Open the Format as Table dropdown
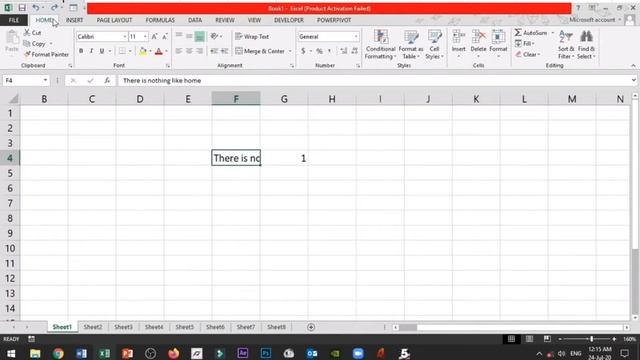Image resolution: width=640 pixels, height=360 pixels. 411,45
